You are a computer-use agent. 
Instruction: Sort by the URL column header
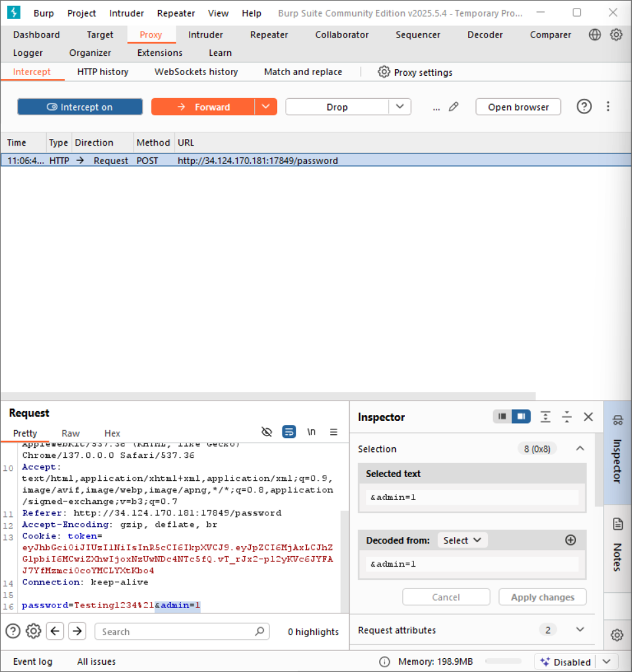coord(186,143)
